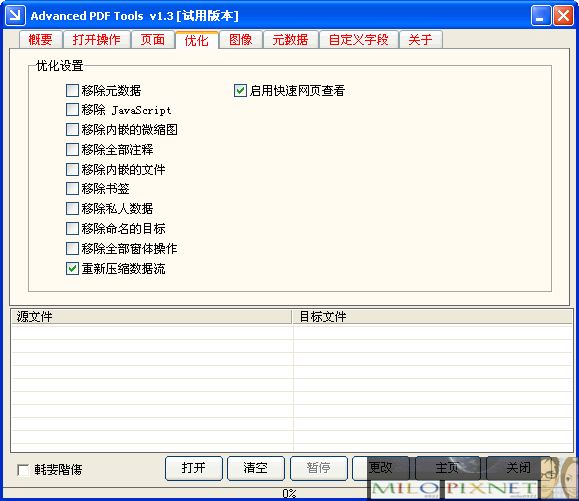The height and width of the screenshot is (501, 579).
Task: Check 移除内嵌的微缩图 option
Action: tap(72, 130)
